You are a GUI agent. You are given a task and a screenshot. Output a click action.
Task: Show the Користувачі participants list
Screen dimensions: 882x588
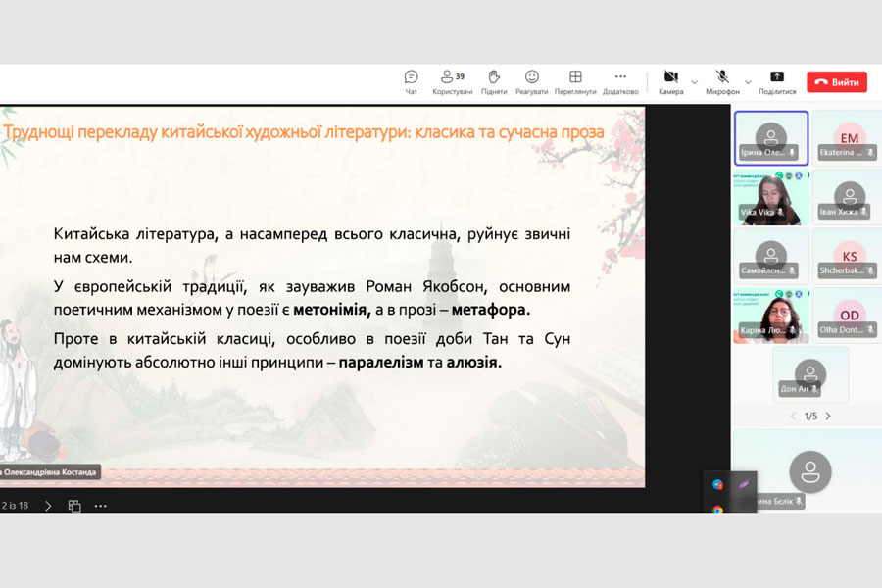pos(452,77)
